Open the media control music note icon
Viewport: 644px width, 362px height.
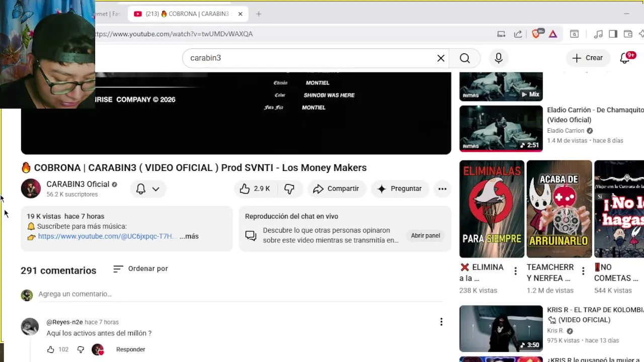[x=598, y=34]
